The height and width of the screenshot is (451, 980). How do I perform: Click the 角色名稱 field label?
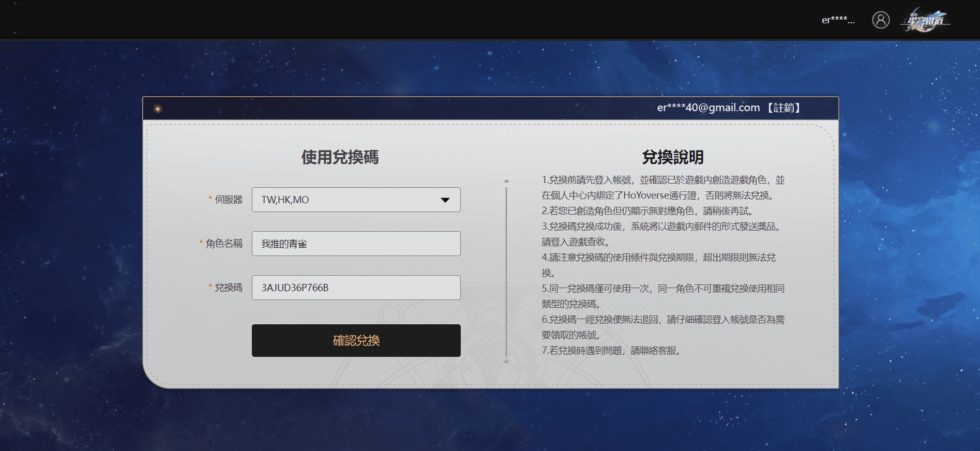click(x=224, y=244)
